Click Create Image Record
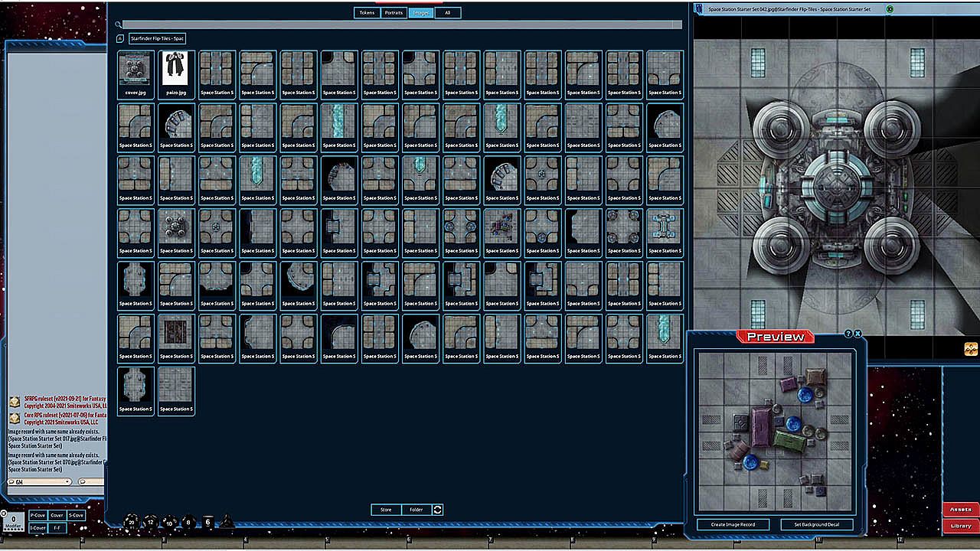The width and height of the screenshot is (980, 551). (733, 524)
